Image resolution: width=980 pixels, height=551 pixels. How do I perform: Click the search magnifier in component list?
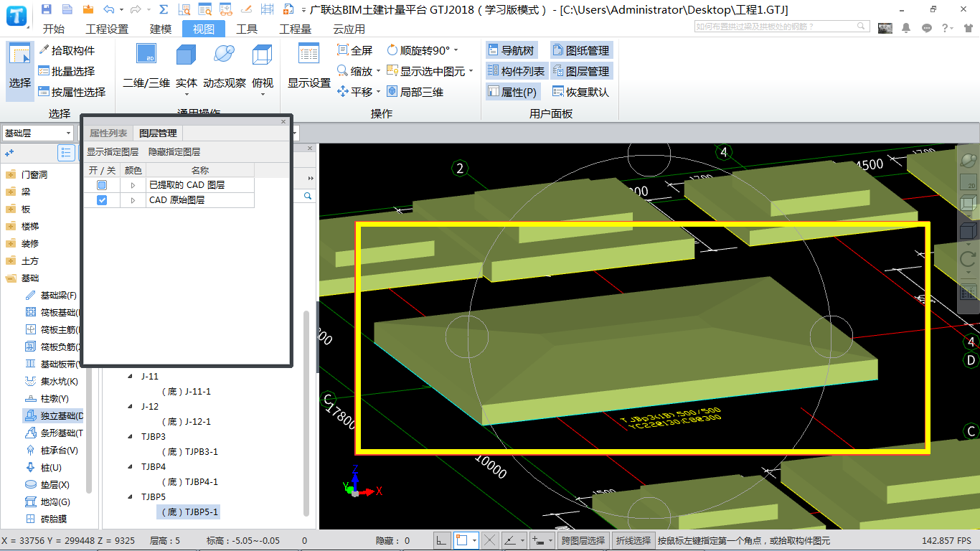pos(308,196)
